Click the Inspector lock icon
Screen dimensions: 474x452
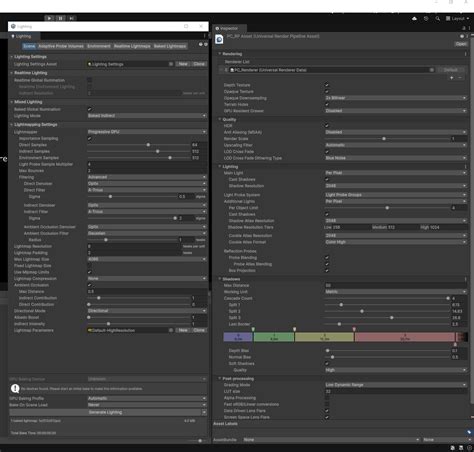pos(464,28)
